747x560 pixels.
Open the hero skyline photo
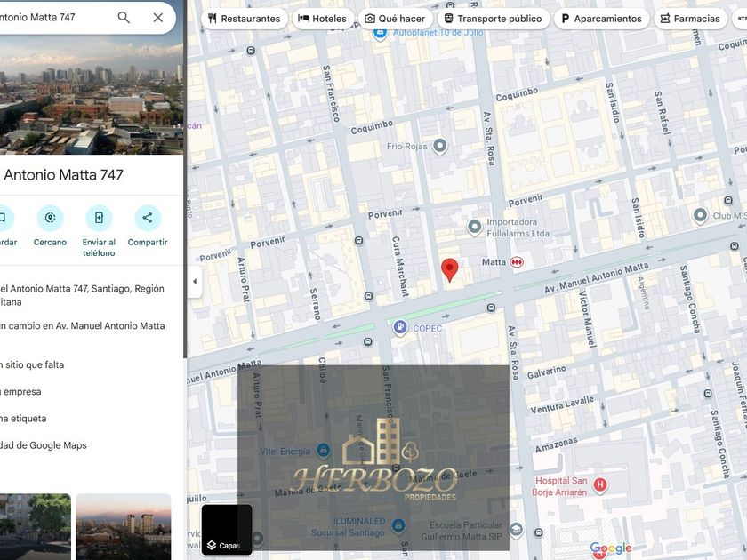[x=92, y=94]
